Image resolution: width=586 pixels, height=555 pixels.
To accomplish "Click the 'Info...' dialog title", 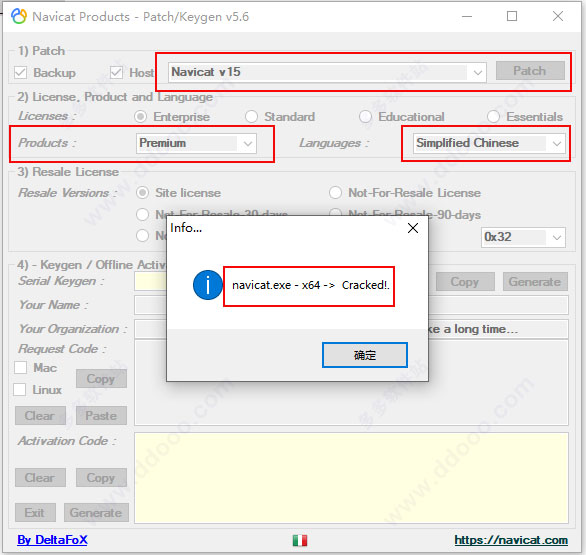I will 186,228.
